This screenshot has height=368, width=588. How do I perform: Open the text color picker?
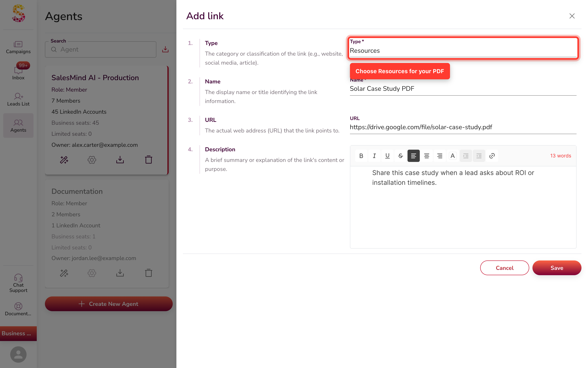(x=453, y=156)
